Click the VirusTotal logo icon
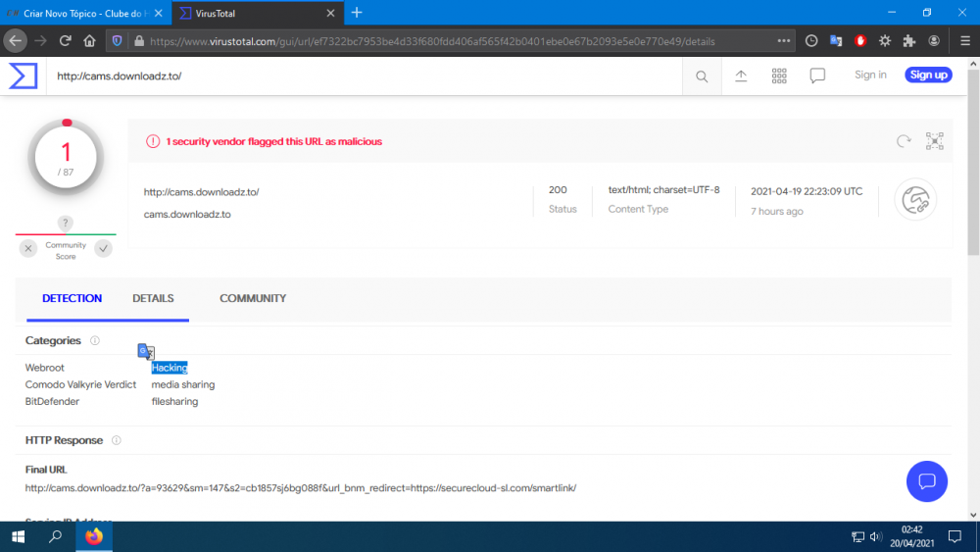The height and width of the screenshot is (552, 980). click(24, 75)
